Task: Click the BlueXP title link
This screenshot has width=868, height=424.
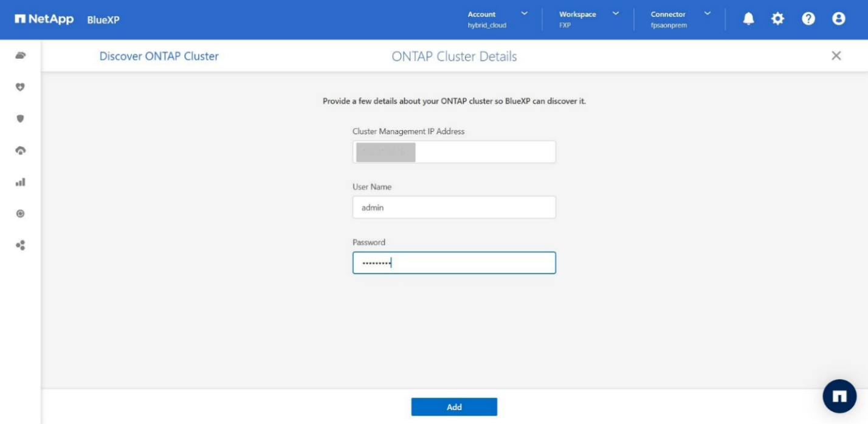Action: coord(103,19)
